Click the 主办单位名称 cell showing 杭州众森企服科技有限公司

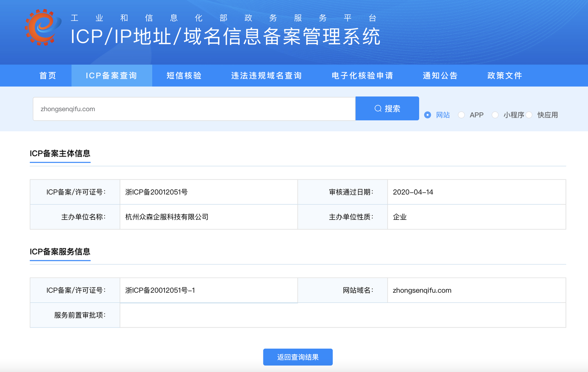[167, 217]
